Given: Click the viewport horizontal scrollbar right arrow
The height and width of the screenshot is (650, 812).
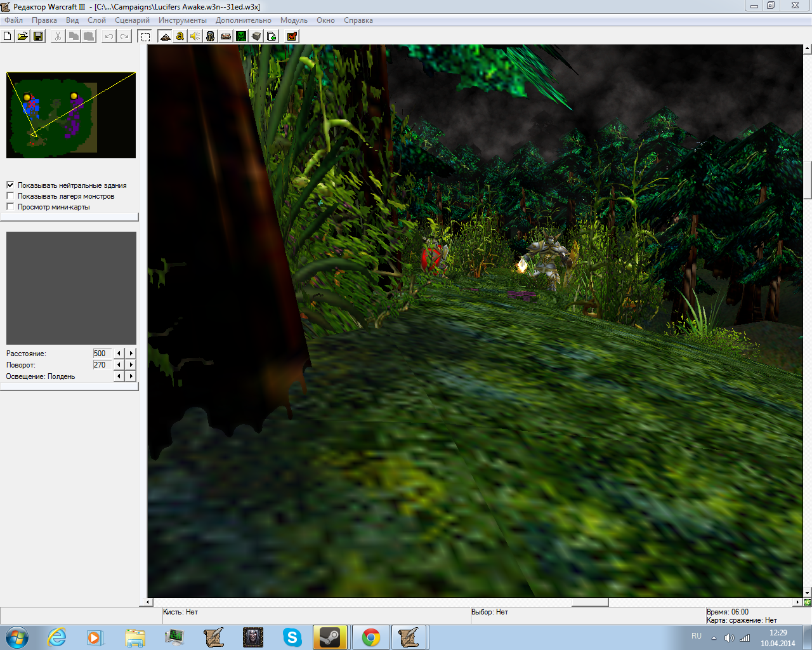Looking at the screenshot, I should [x=798, y=602].
